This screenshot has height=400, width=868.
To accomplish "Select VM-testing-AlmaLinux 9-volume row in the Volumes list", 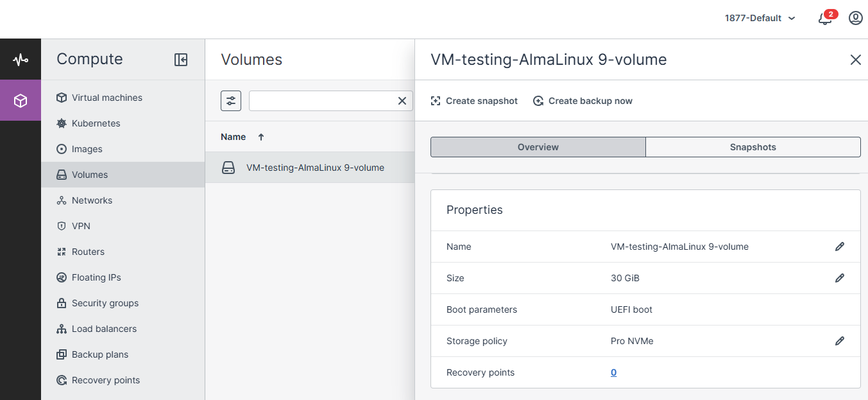I will pos(310,168).
